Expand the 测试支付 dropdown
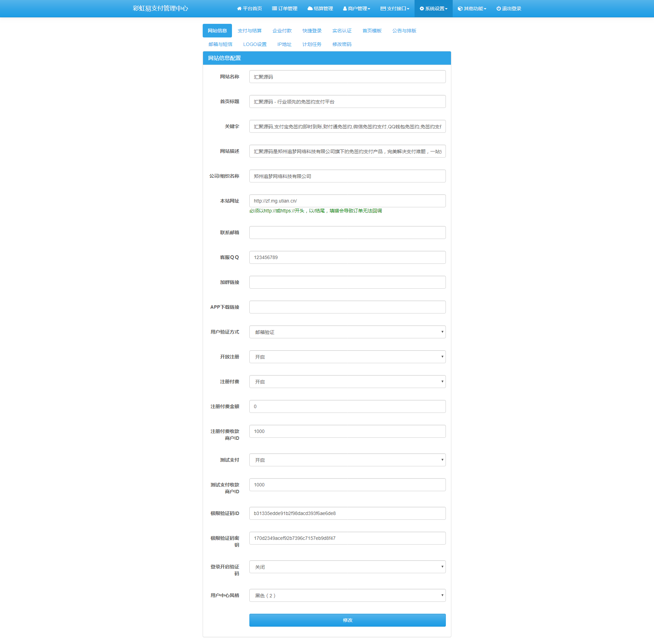The height and width of the screenshot is (644, 654). coord(347,460)
